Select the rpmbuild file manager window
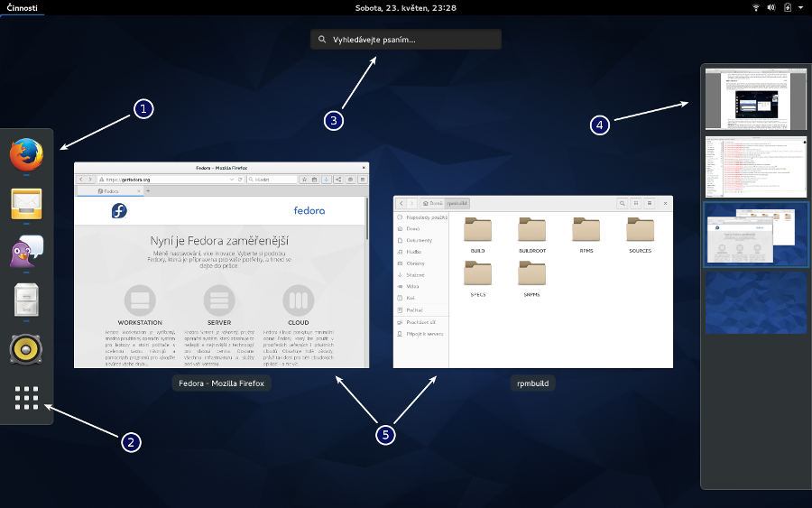 point(532,282)
